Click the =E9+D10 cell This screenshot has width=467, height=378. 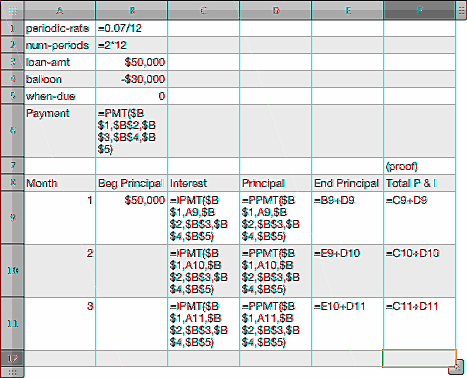(x=348, y=271)
